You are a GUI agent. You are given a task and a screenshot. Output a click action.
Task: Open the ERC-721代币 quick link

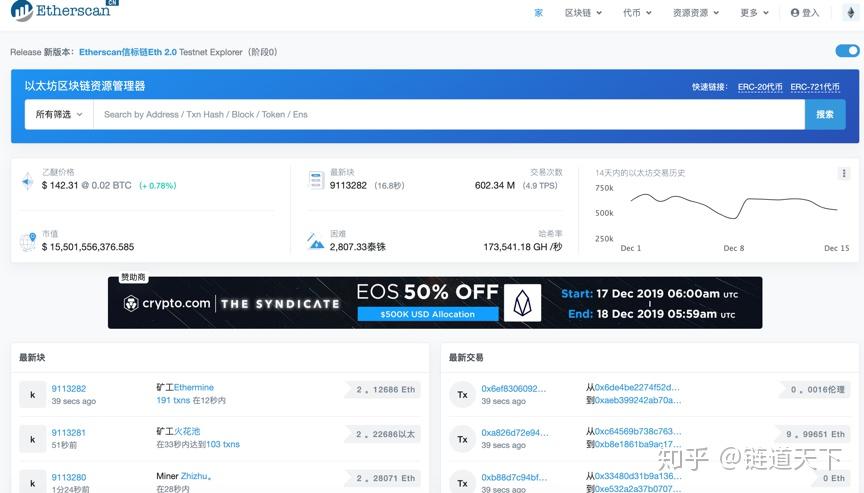[815, 87]
